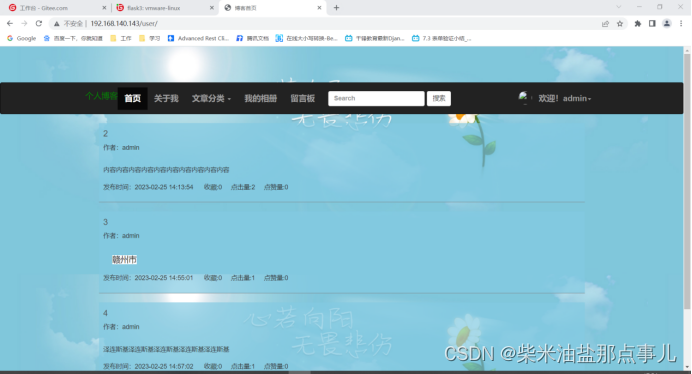This screenshot has height=374, width=692.
Task: Select the blog homepage browser tab
Action: click(273, 8)
